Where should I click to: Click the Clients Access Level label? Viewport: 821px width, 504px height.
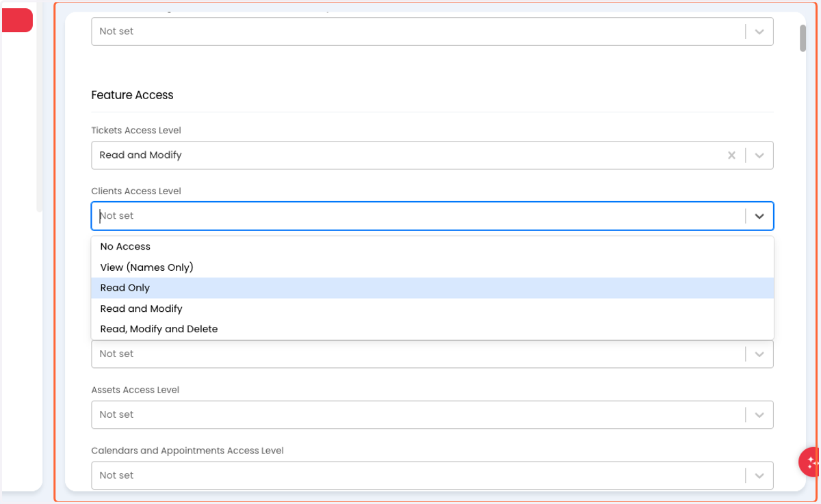tap(136, 191)
